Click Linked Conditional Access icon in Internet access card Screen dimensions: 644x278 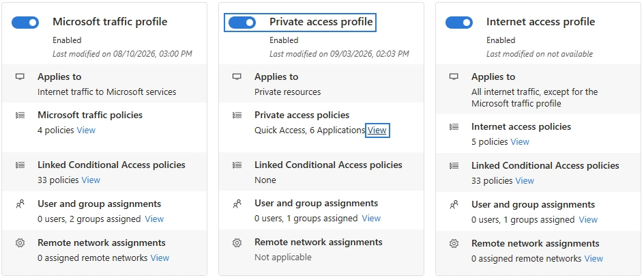[x=454, y=166]
